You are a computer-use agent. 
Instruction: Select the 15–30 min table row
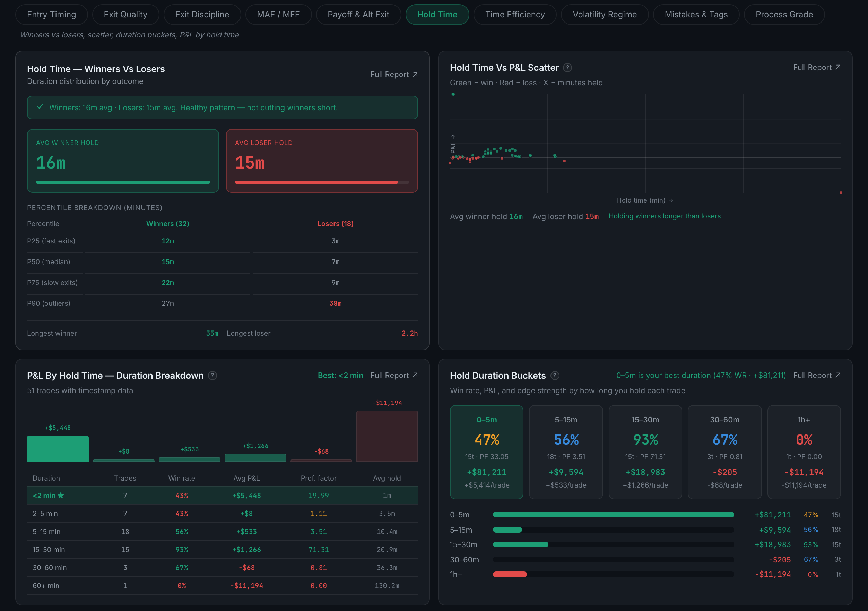[222, 549]
